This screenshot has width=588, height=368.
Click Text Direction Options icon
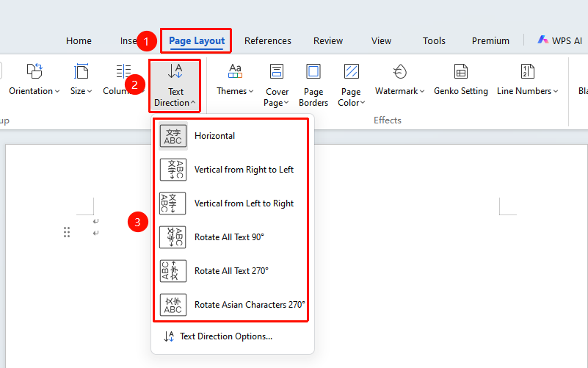click(169, 336)
